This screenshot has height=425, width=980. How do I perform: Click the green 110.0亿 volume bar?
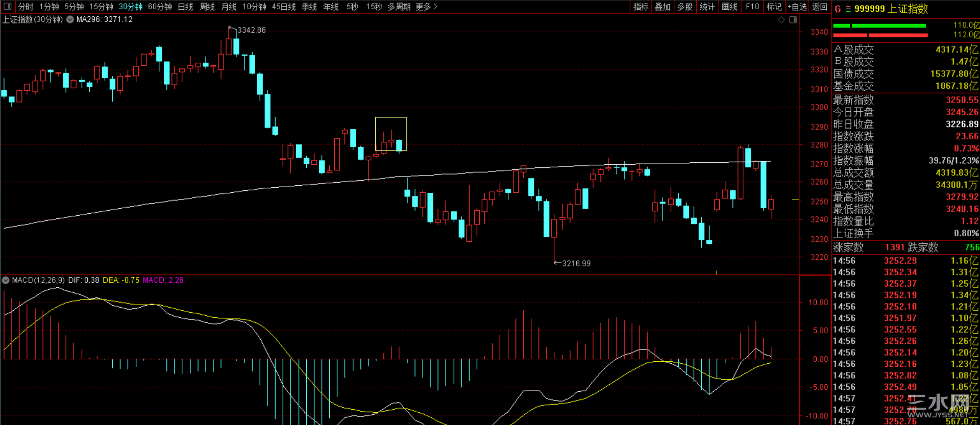pyautogui.click(x=879, y=26)
